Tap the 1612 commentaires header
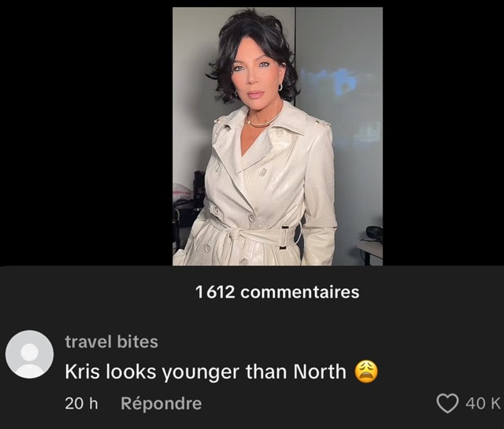Viewport: 504px width, 429px height. pos(277,292)
